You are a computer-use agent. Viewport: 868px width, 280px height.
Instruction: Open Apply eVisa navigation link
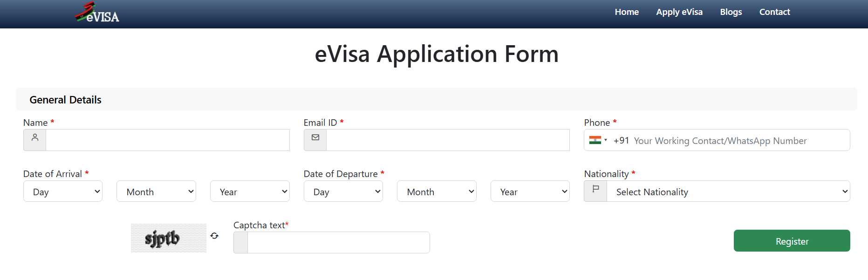(x=679, y=12)
